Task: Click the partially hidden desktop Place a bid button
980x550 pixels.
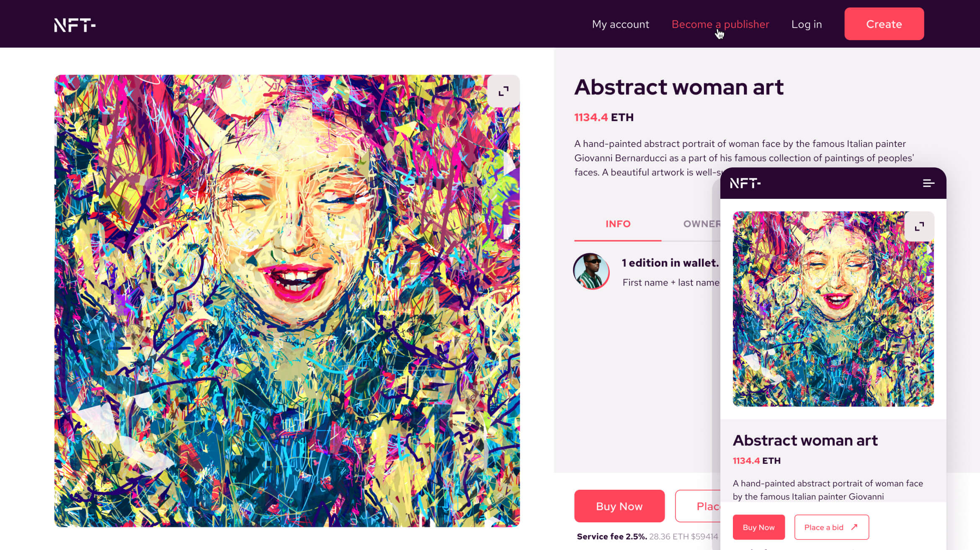Action: tap(698, 506)
